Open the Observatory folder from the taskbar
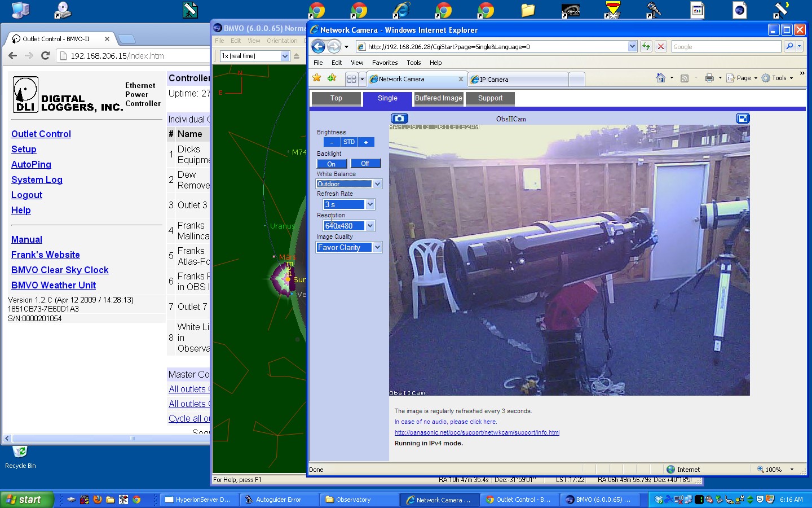The height and width of the screenshot is (508, 812). tap(359, 500)
